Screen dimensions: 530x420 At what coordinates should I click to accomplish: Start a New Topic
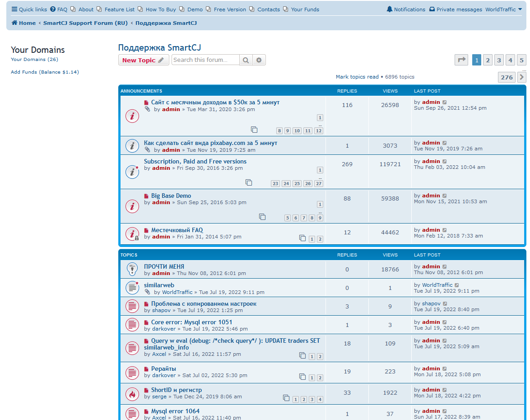143,60
